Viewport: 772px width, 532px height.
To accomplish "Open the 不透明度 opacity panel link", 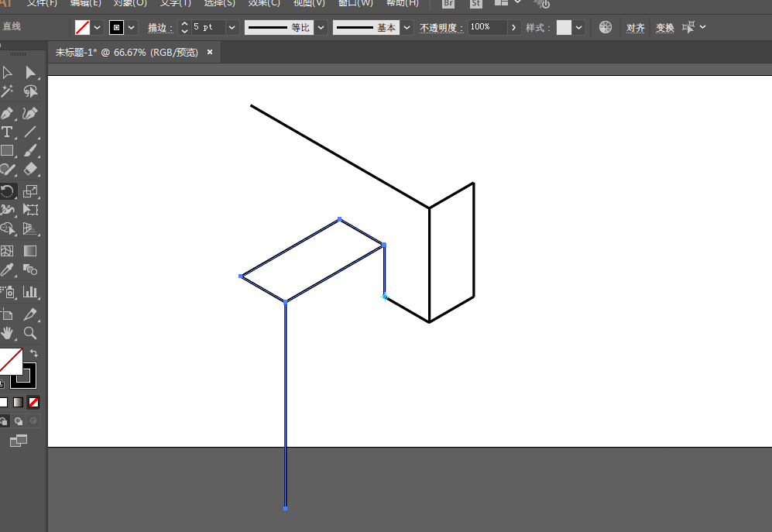I will click(441, 28).
